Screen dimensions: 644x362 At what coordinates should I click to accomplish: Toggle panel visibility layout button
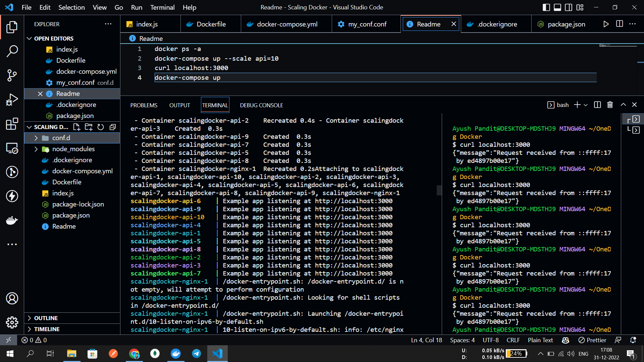tap(557, 7)
